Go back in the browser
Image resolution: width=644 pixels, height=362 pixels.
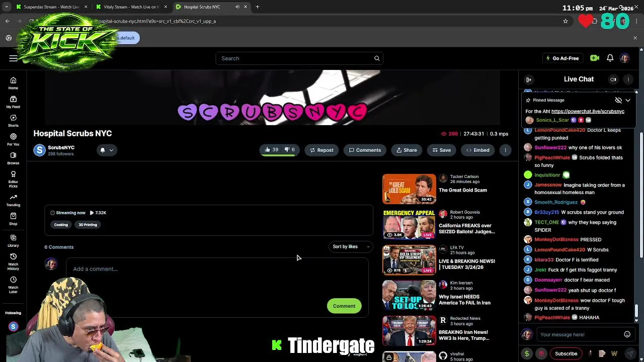(7, 21)
